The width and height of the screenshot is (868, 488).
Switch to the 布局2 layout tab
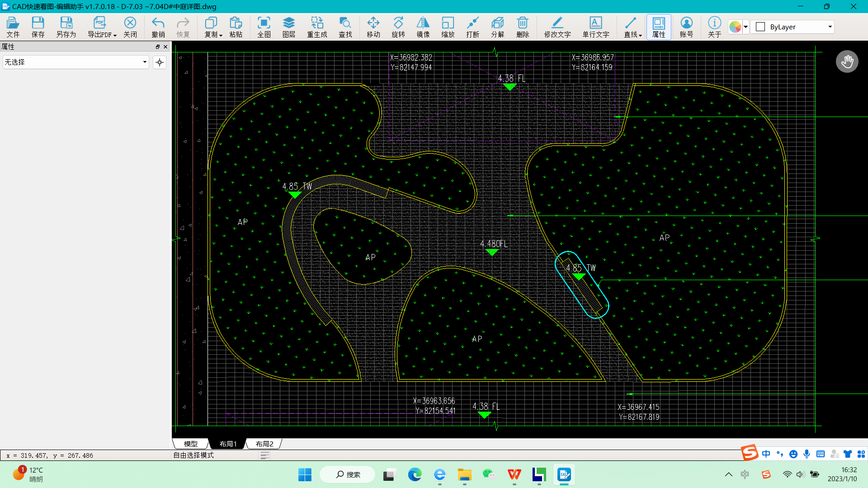point(264,444)
